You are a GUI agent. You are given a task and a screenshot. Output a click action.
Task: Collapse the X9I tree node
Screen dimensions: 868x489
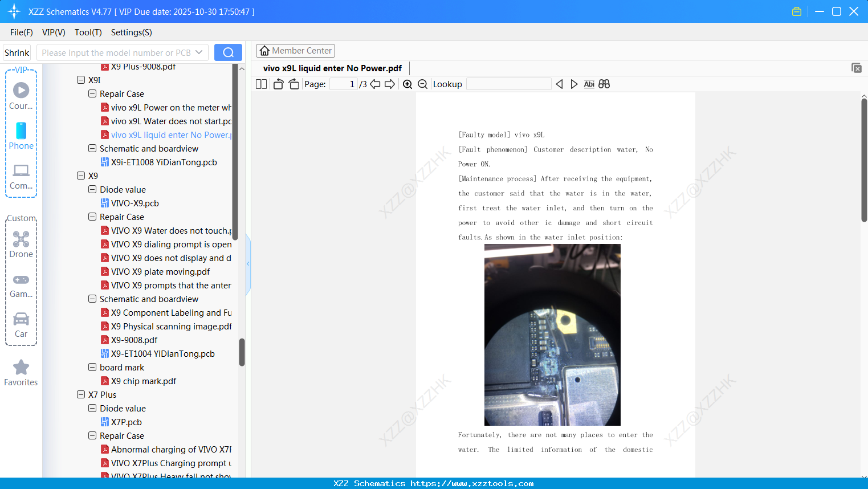81,80
